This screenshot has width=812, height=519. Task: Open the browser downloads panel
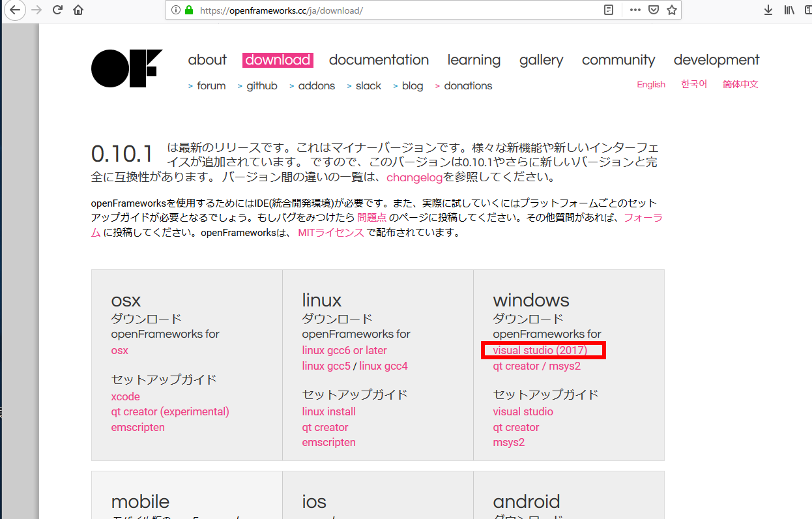768,10
